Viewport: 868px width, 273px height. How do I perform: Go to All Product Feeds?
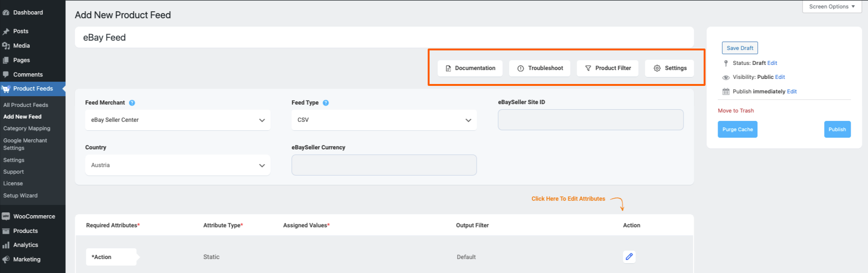26,105
